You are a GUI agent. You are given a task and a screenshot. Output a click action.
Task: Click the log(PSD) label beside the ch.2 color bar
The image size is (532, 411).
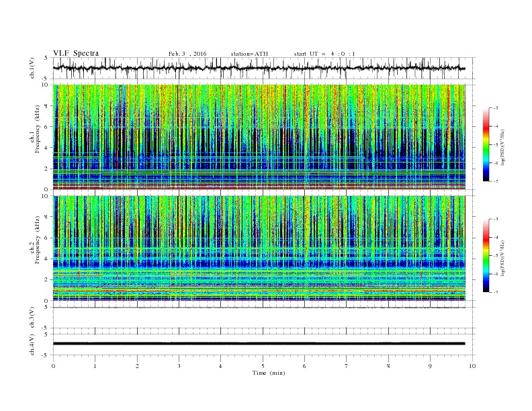503,258
